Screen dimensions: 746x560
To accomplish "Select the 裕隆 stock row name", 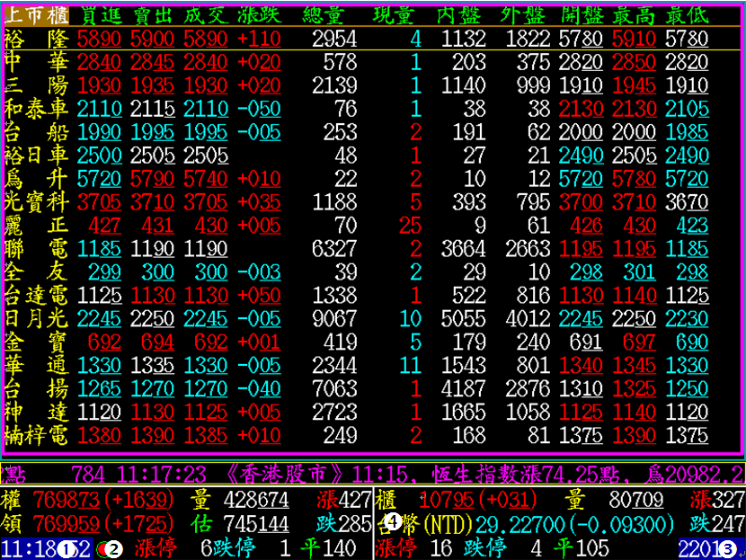I will [x=36, y=39].
